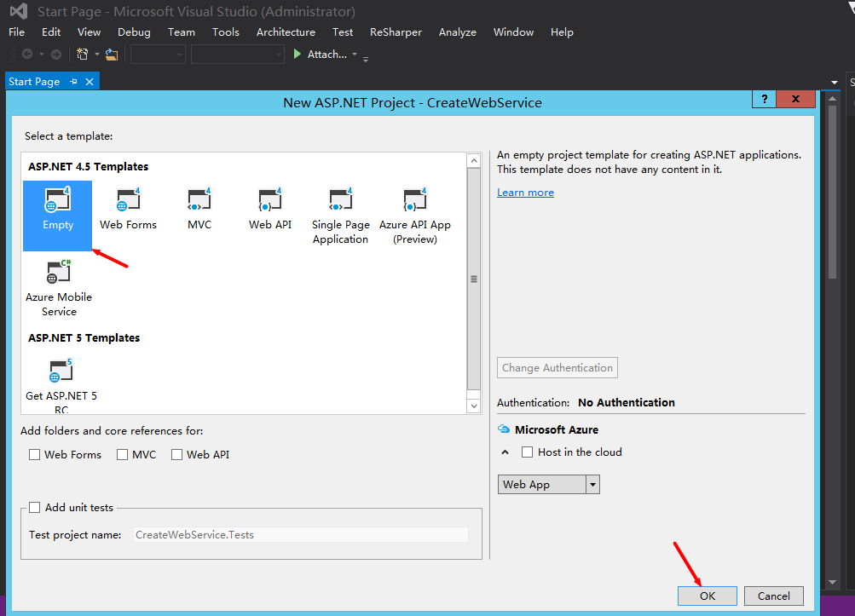Open the New Project dropdown arrow

point(97,54)
